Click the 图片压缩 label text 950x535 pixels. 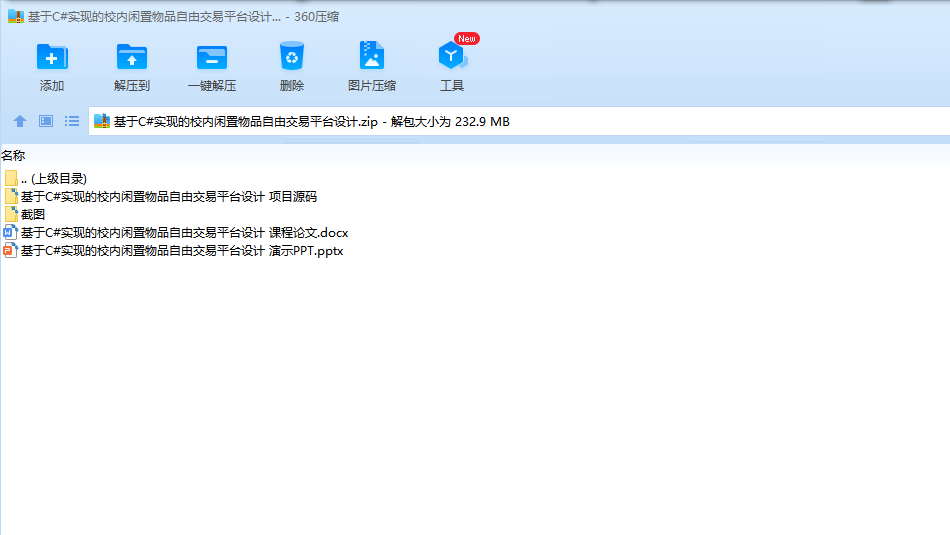371,86
